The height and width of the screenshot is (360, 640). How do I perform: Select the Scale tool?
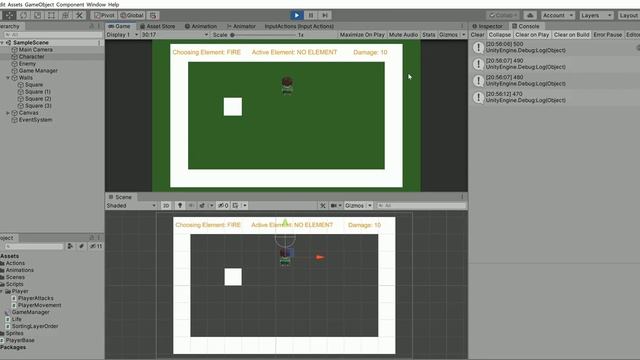tap(38, 16)
